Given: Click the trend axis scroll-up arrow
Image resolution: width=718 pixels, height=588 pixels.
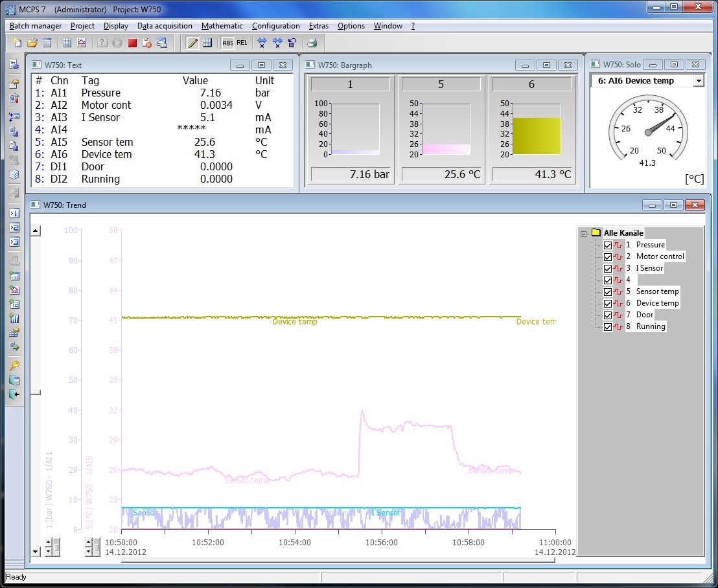Looking at the screenshot, I should tap(36, 231).
